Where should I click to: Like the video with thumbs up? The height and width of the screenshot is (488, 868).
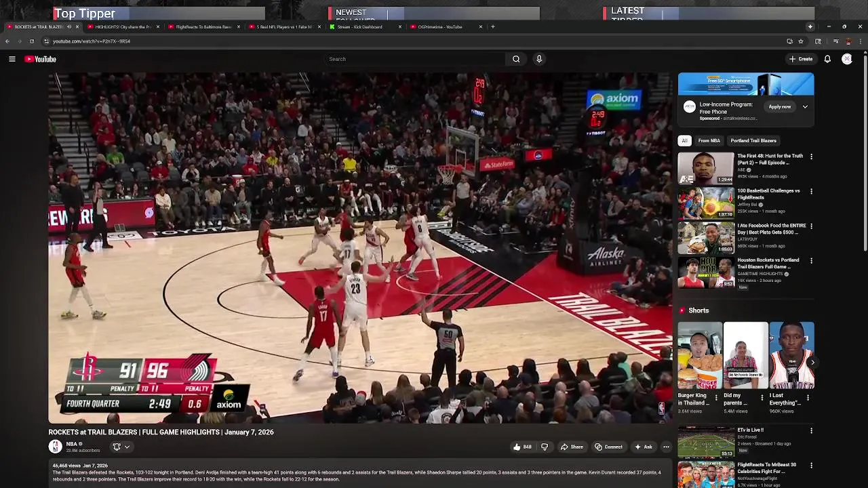click(x=521, y=447)
